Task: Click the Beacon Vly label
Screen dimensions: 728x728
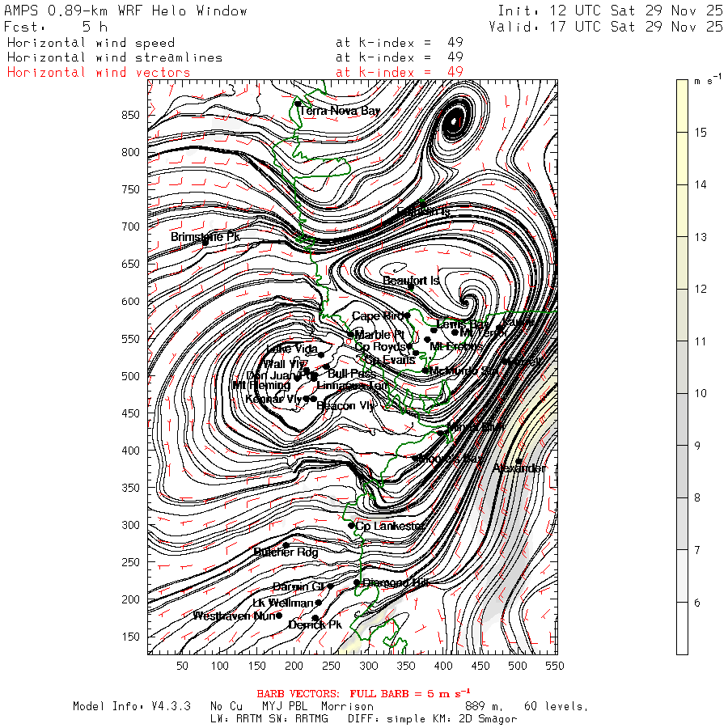Action: 345,405
